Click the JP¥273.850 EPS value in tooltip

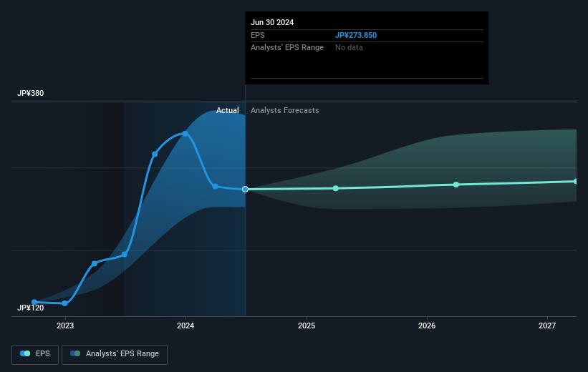point(355,35)
